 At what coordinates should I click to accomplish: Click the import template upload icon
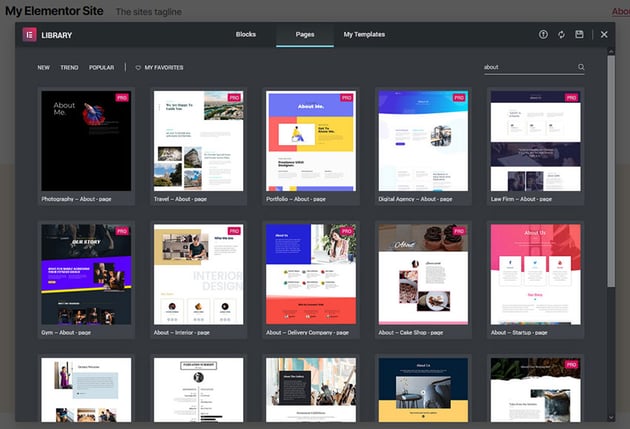[543, 35]
